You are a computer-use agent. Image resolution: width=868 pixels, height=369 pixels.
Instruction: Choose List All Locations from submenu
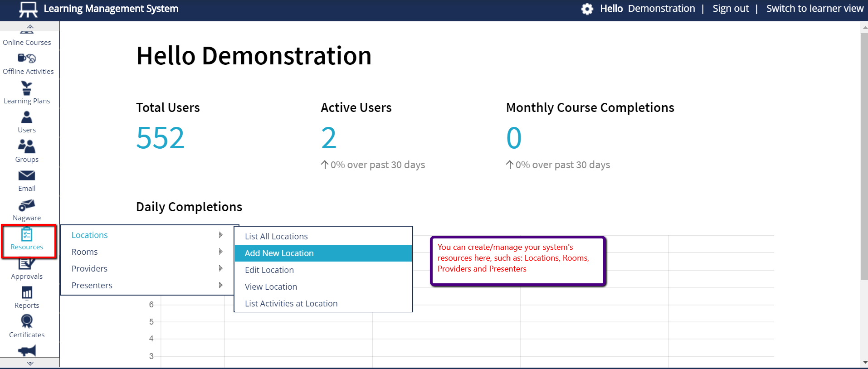pyautogui.click(x=276, y=236)
